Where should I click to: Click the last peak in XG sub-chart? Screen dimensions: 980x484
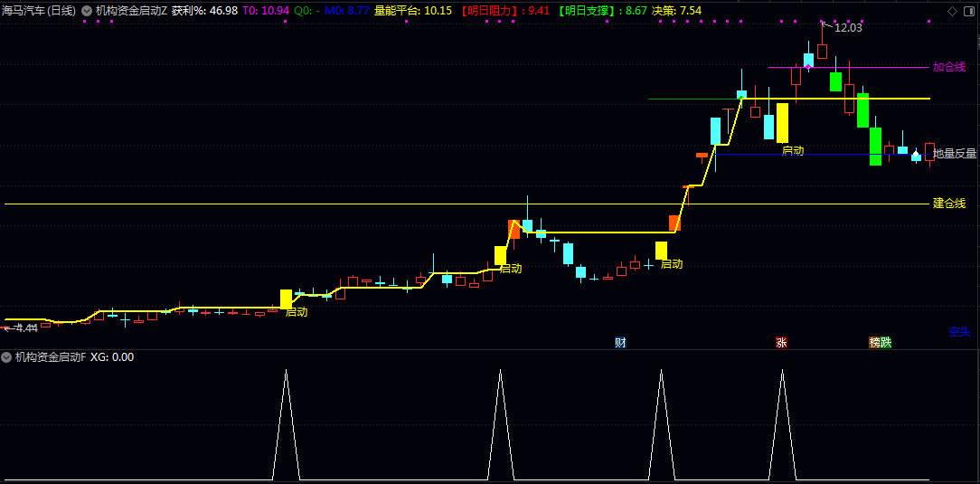783,371
